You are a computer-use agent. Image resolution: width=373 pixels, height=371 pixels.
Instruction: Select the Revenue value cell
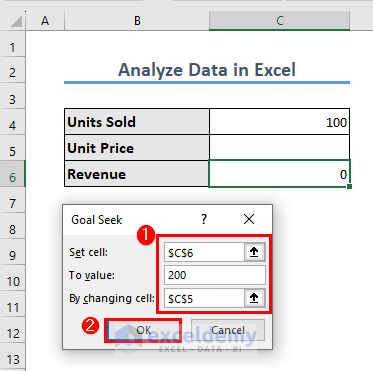pyautogui.click(x=279, y=174)
